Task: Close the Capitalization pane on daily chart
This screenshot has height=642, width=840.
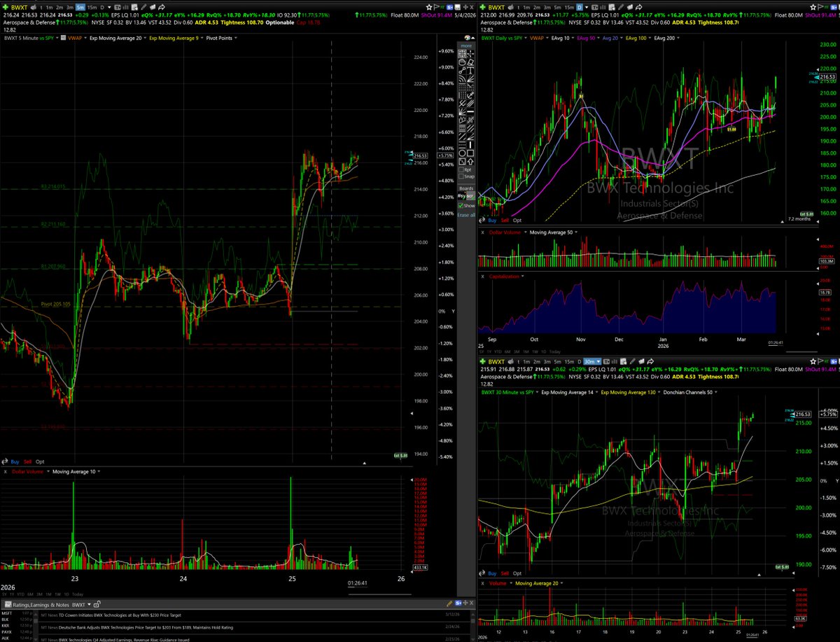Action: tap(482, 277)
